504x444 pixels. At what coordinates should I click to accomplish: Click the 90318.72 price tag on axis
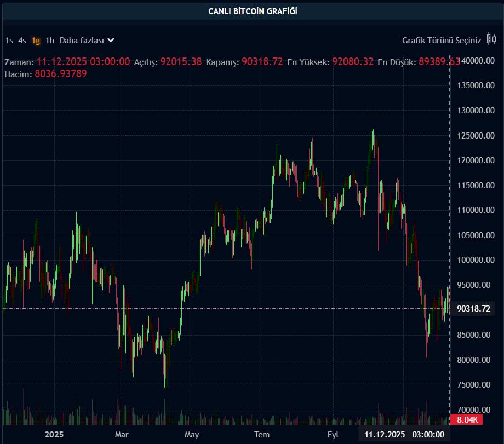(x=474, y=309)
